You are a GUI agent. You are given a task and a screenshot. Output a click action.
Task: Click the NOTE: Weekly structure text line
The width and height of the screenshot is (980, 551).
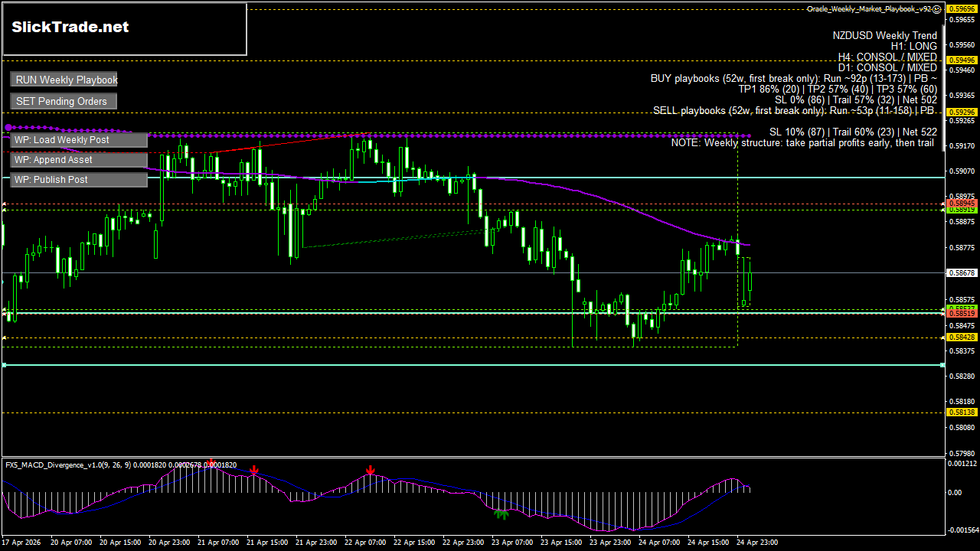tap(802, 142)
